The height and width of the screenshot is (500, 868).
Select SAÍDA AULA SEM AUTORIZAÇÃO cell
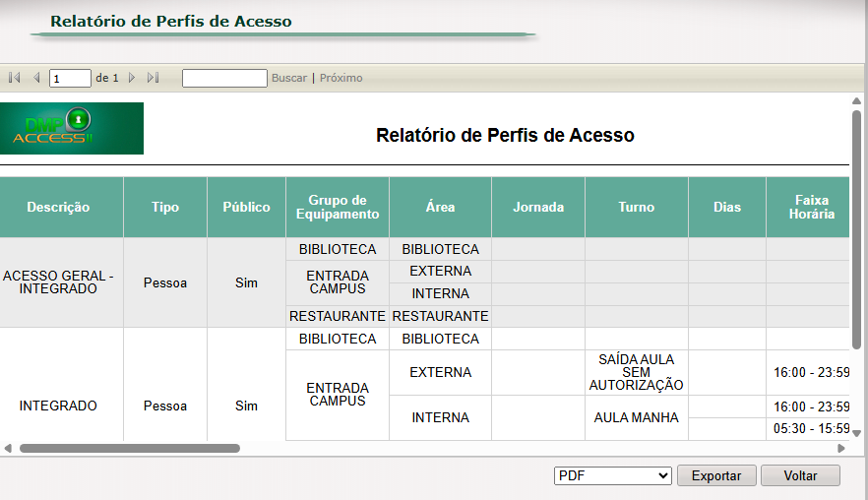[x=637, y=372]
